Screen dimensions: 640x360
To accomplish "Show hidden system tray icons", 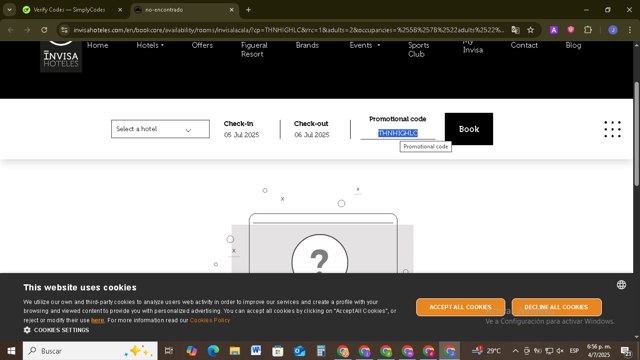I will tap(515, 351).
